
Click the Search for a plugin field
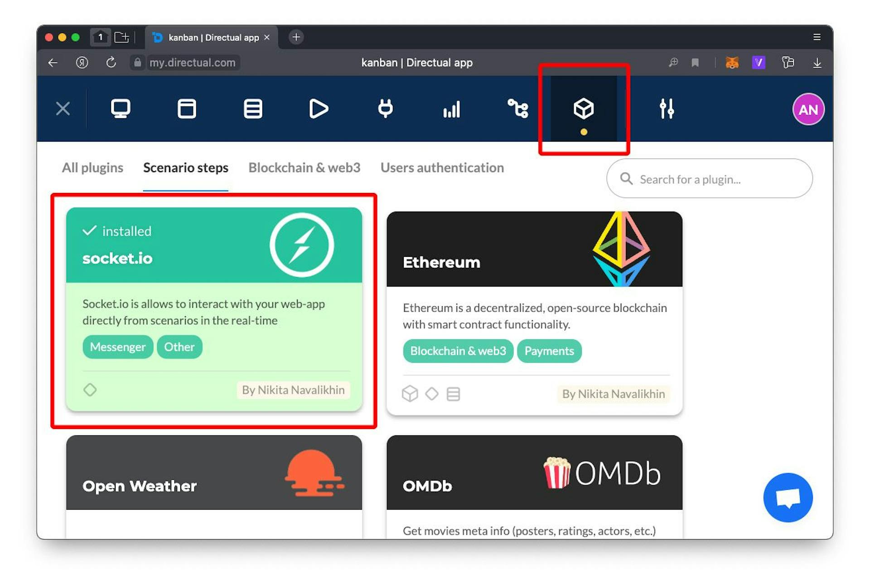[709, 179]
